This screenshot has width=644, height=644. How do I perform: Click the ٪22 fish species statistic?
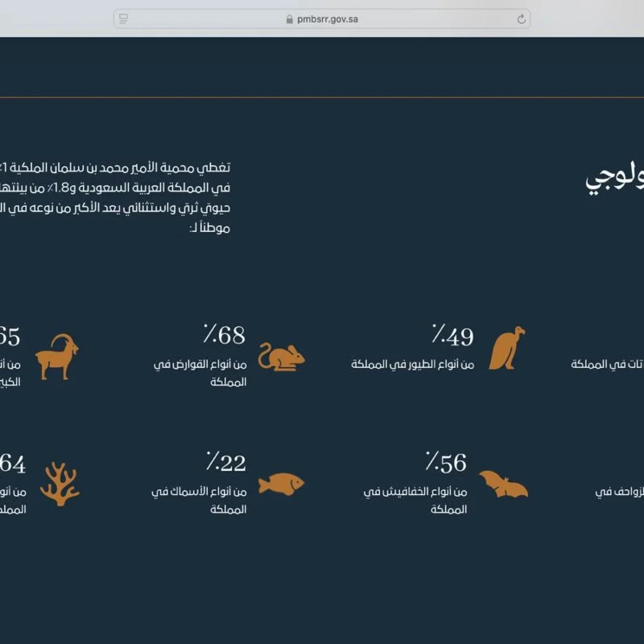226,462
